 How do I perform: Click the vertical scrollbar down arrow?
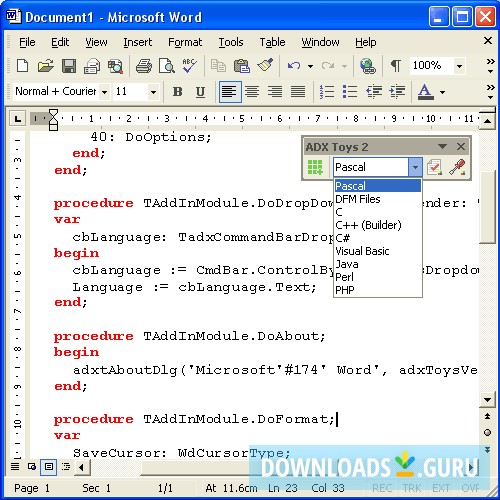pyautogui.click(x=487, y=400)
